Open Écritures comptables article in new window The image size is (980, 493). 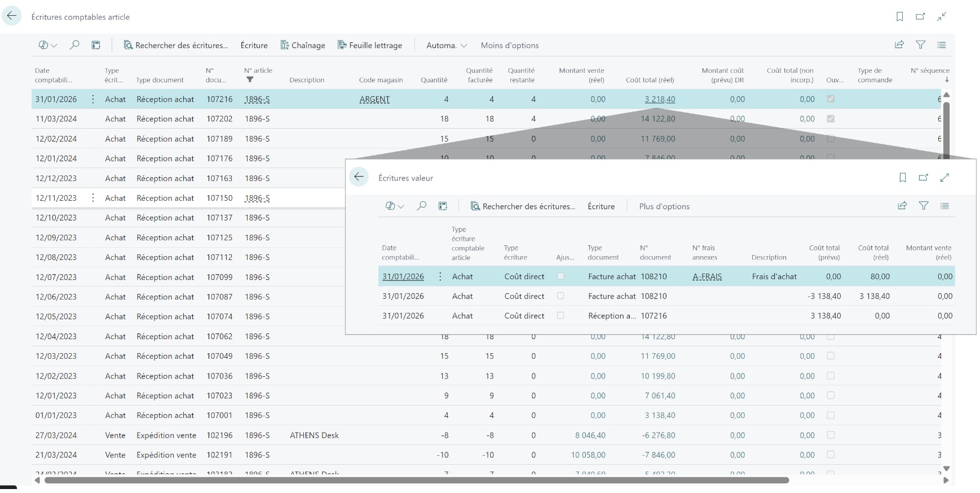920,17
